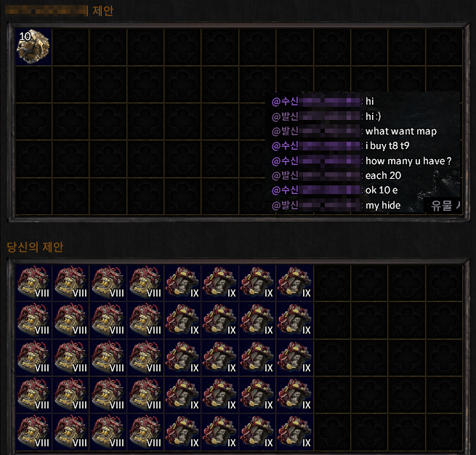Click the last tier IX map in the bottom row

coord(295,432)
